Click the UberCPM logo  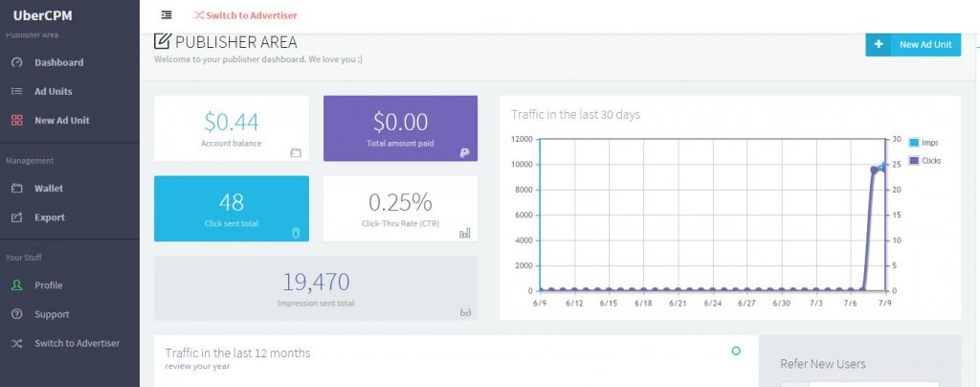42,15
